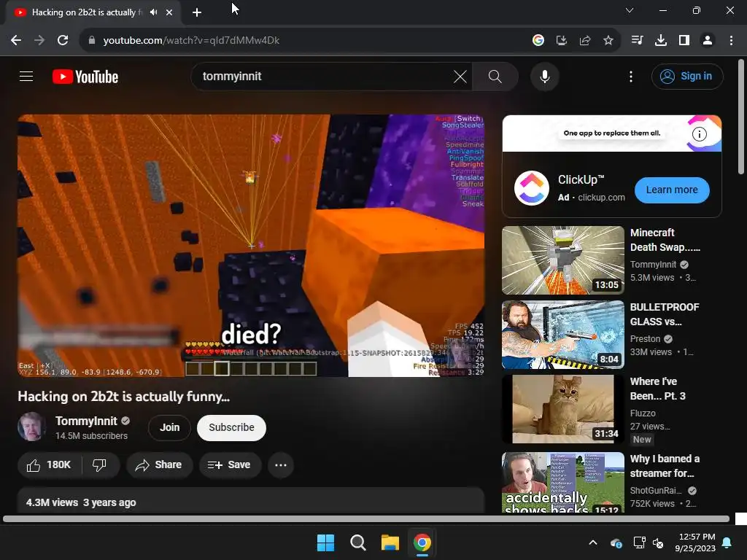Open Chrome profile menu
747x560 pixels.
pyautogui.click(x=708, y=41)
